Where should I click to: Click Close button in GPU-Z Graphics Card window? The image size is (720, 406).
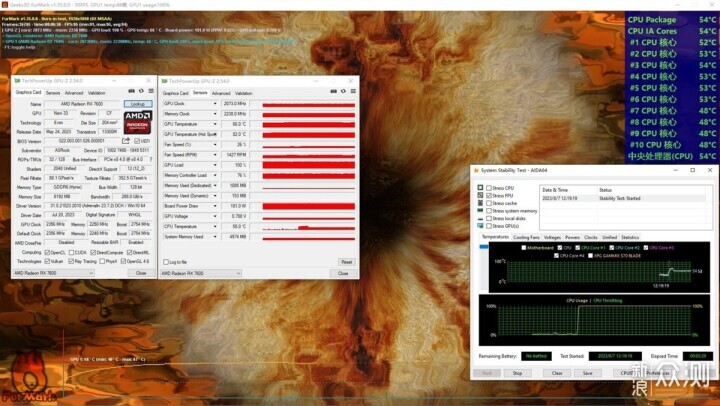141,273
